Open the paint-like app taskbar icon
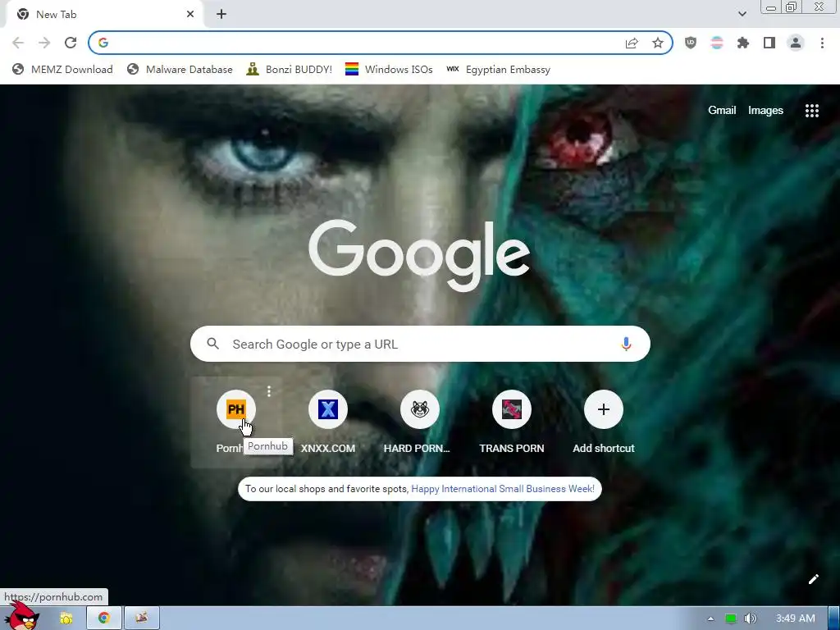Viewport: 840px width, 630px height. 141,619
